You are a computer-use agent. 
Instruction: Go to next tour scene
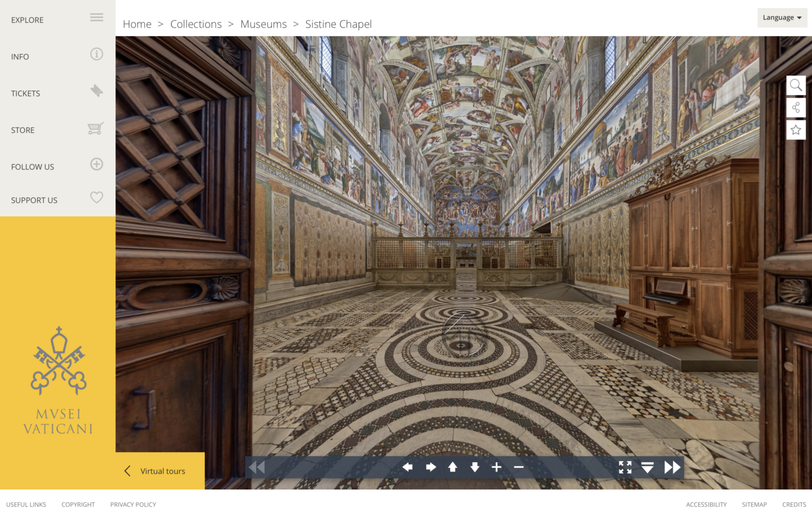coord(672,467)
